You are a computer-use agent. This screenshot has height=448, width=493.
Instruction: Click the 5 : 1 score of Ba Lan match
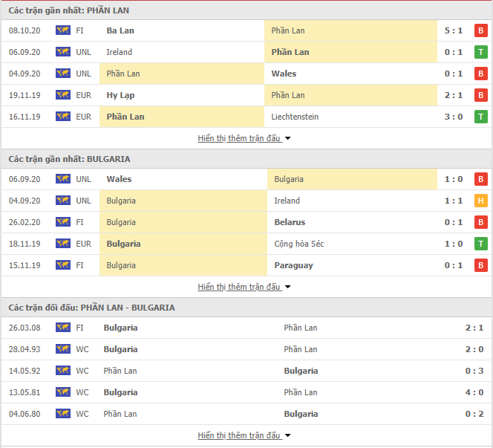coord(454,30)
